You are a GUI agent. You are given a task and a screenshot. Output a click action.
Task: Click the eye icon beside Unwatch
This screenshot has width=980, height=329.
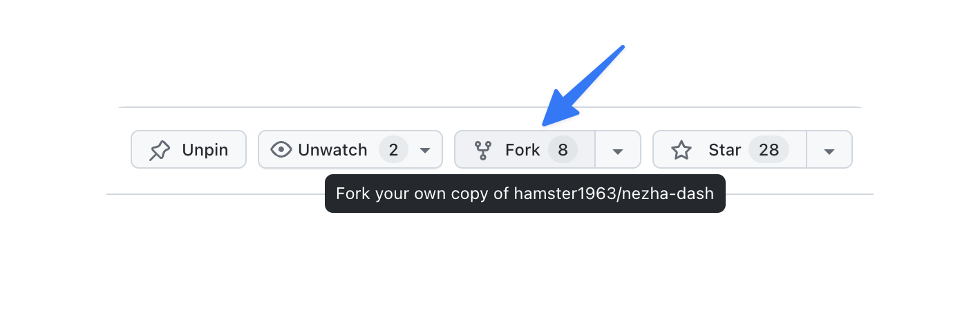(281, 149)
